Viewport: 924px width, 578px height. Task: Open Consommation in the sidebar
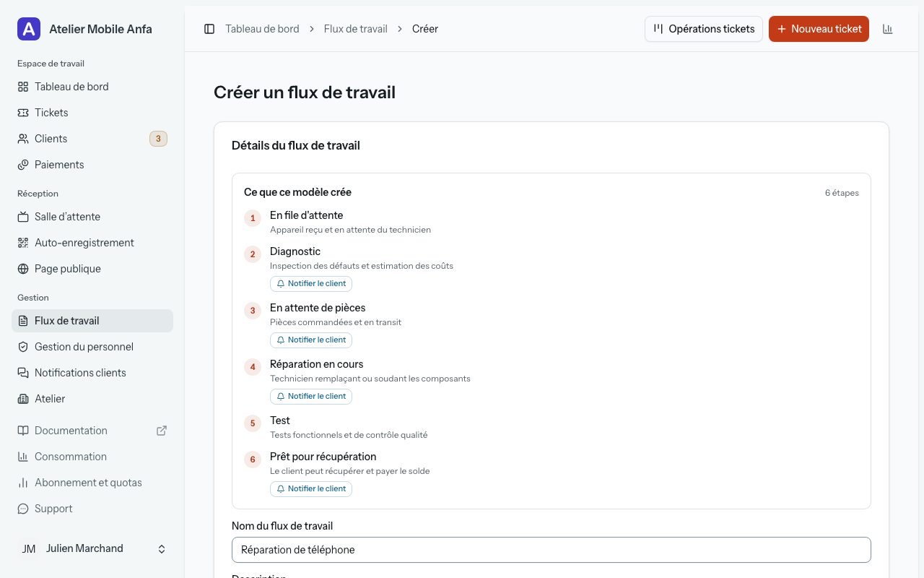tap(92, 457)
